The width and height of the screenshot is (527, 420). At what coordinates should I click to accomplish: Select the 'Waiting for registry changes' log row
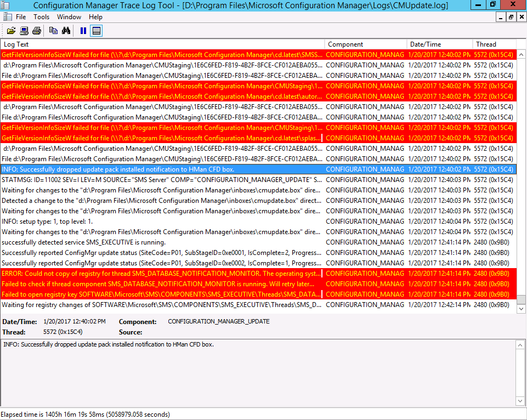[x=258, y=305]
